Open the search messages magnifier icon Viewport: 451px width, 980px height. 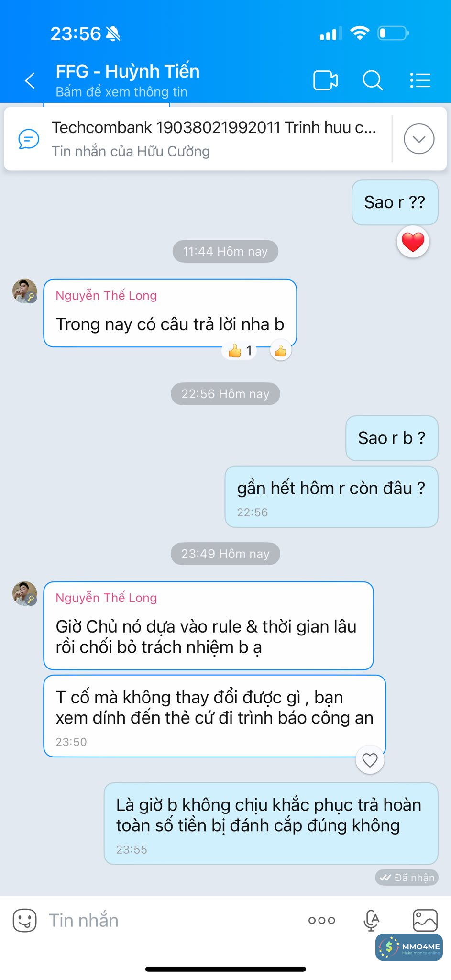[373, 80]
